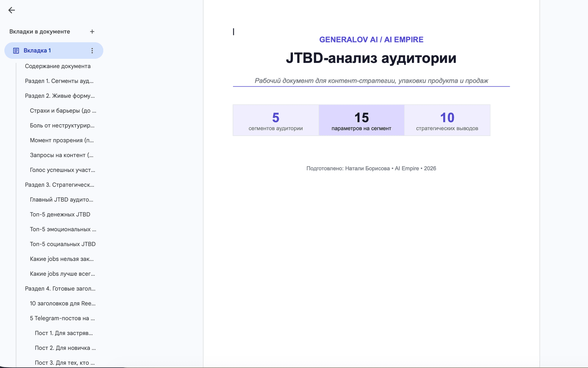588x368 pixels.
Task: Jump to Какие jobs лучше всег... item
Action: point(62,274)
